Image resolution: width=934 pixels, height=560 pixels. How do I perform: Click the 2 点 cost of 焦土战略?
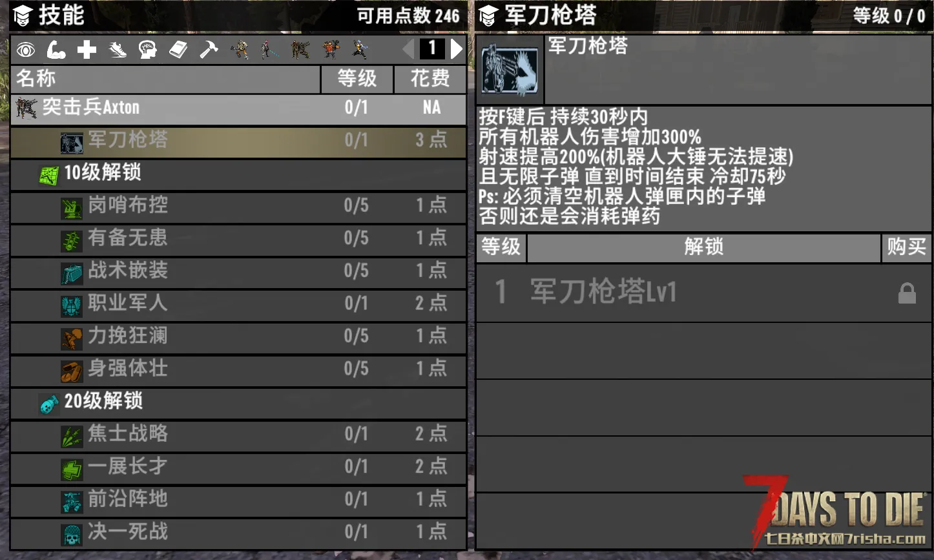pos(431,434)
